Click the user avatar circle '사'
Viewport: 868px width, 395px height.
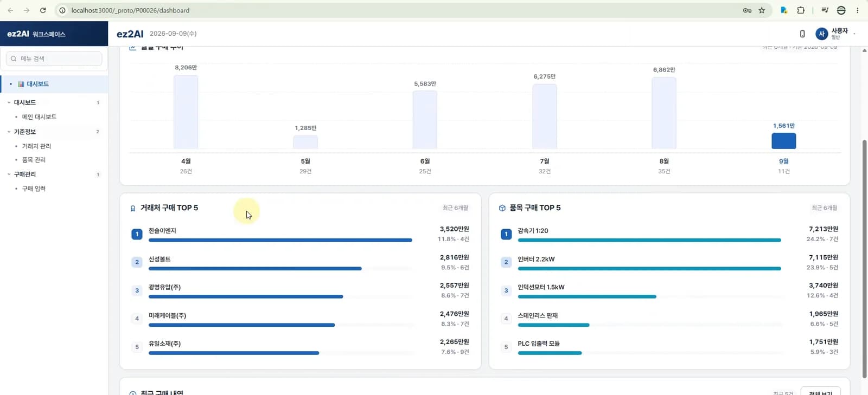coord(821,34)
